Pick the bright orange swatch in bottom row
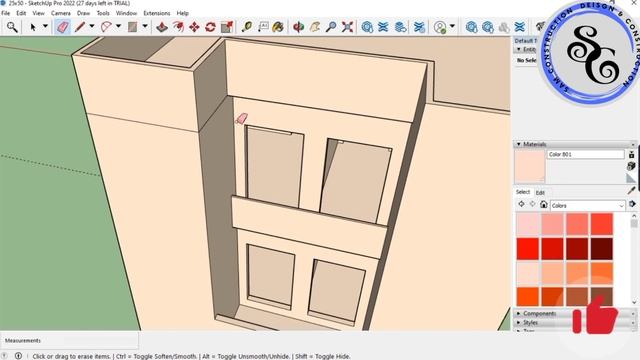 click(528, 296)
